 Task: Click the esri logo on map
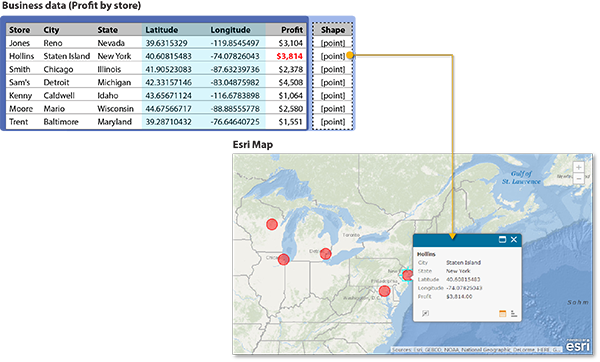pos(578,346)
